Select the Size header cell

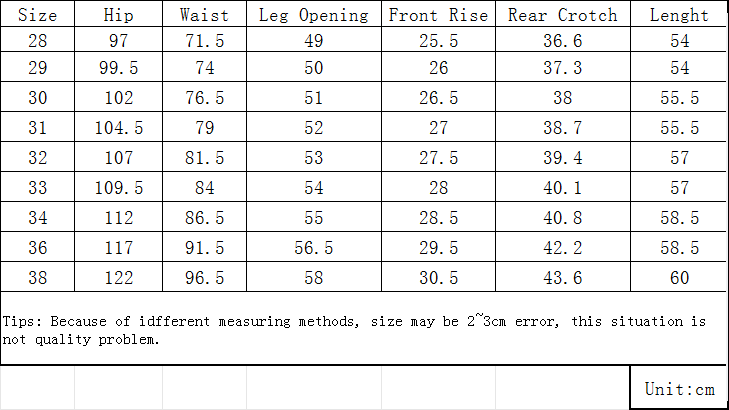(x=38, y=14)
